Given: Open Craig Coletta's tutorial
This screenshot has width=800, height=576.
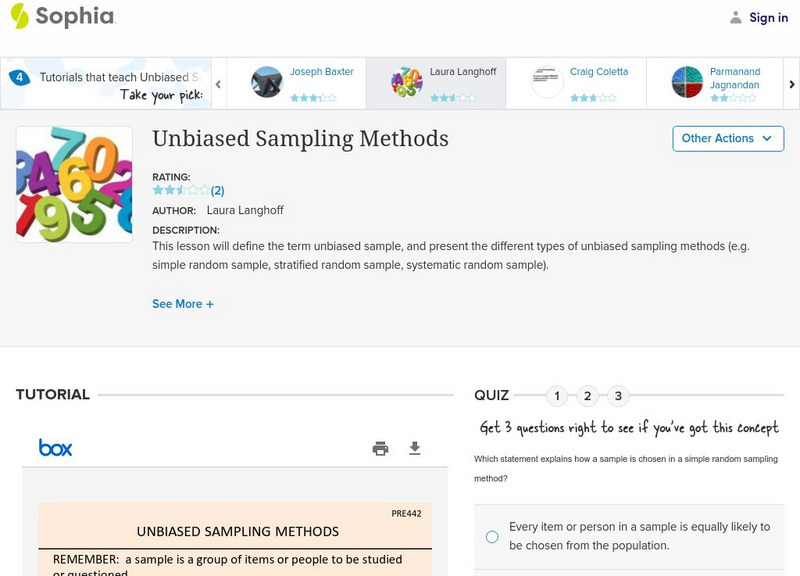Looking at the screenshot, I should pos(598,72).
